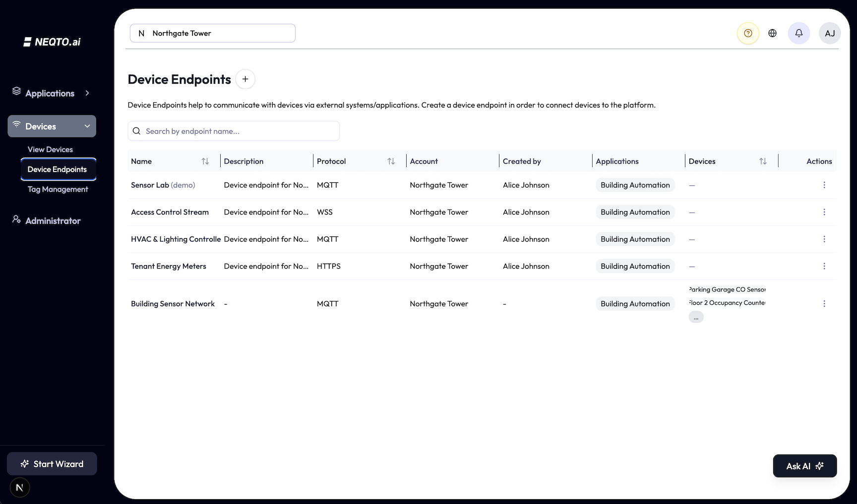This screenshot has height=504, width=857.
Task: Click MQTT protocol in Building Sensor Network row
Action: (x=328, y=304)
